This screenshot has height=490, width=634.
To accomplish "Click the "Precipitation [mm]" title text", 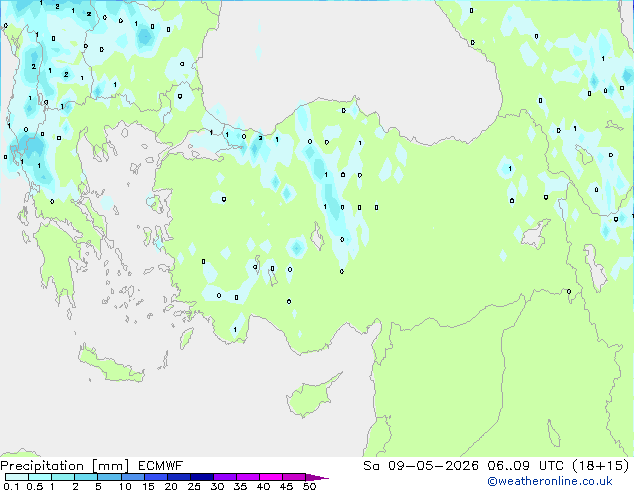I will coord(65,466).
